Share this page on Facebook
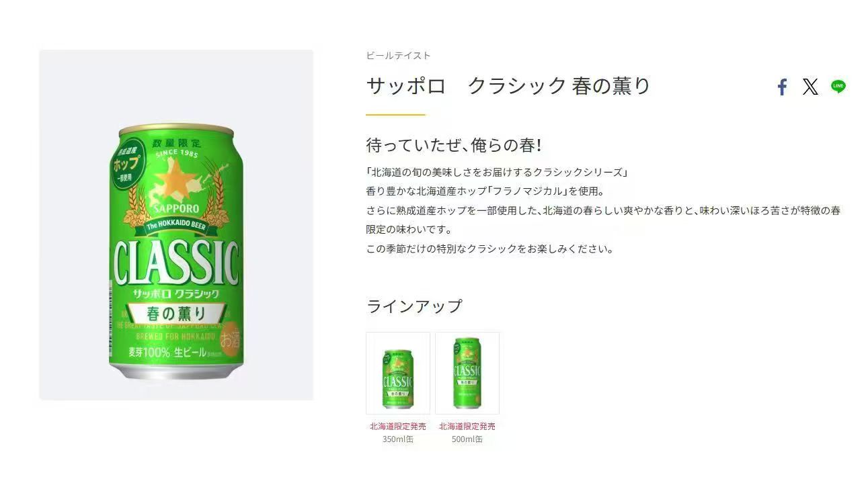This screenshot has height=479, width=868. coord(782,87)
